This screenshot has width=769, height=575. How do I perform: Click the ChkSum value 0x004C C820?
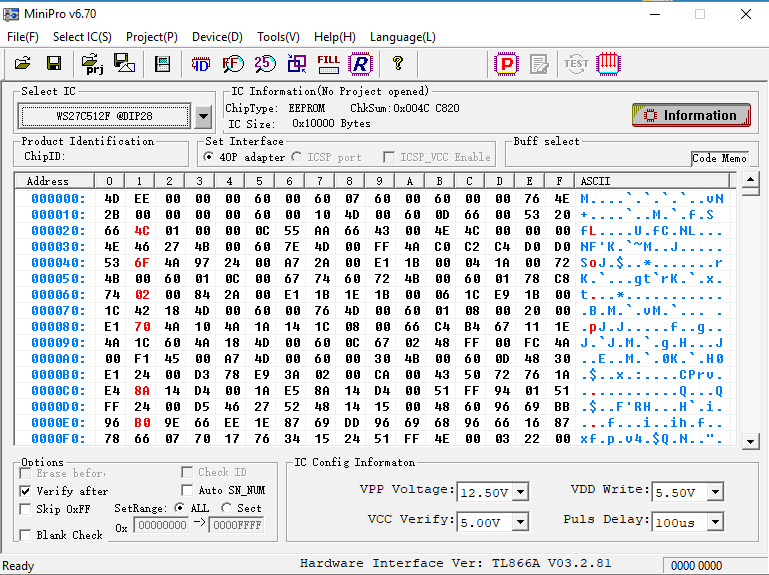click(x=426, y=108)
